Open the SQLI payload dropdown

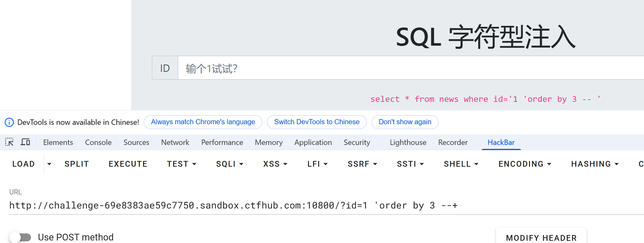click(229, 164)
